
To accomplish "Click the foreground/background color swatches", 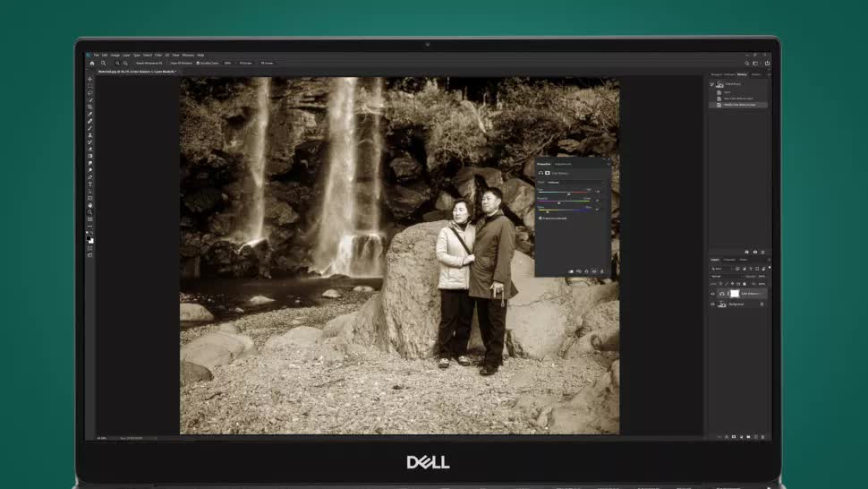I will click(x=90, y=239).
